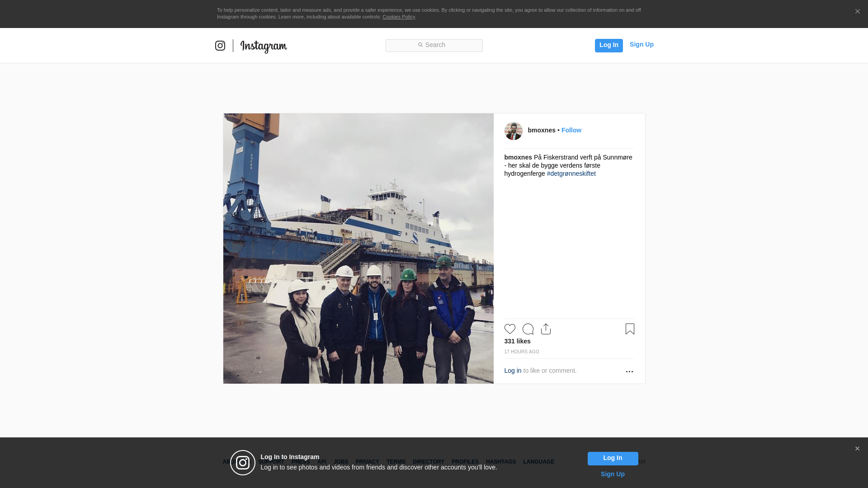Dismiss the cookie notice banner
Viewport: 868px width, 488px height.
click(x=857, y=11)
